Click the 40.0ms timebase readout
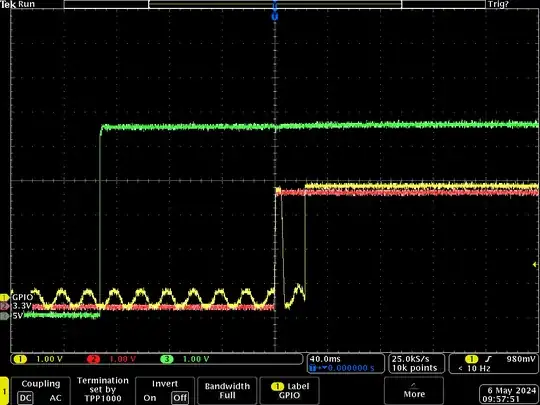The image size is (540, 405). 325,359
